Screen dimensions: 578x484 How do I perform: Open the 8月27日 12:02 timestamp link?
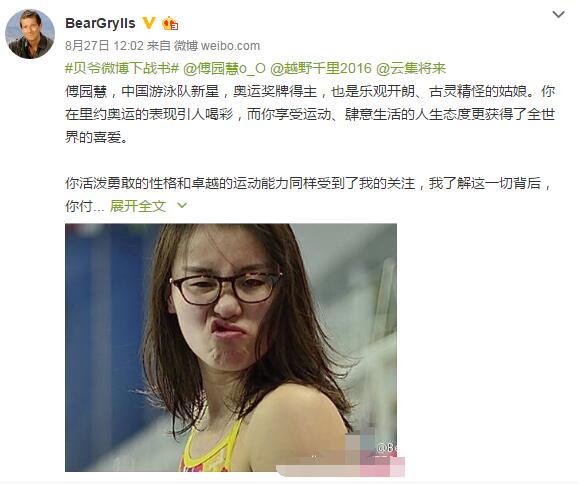tap(104, 46)
